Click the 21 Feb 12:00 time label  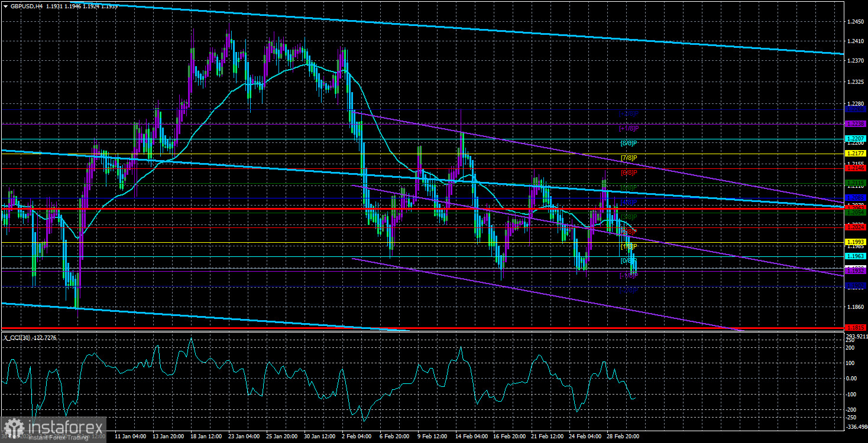pyautogui.click(x=548, y=437)
